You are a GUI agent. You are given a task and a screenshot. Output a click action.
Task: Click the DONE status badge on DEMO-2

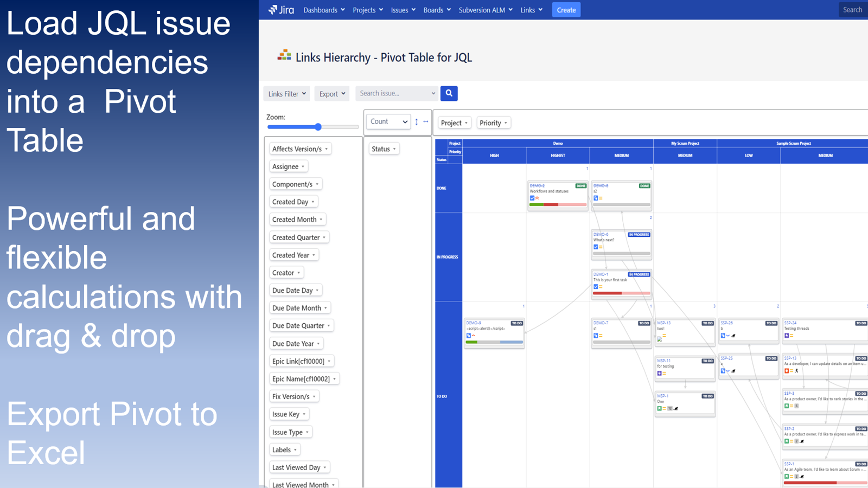(581, 186)
